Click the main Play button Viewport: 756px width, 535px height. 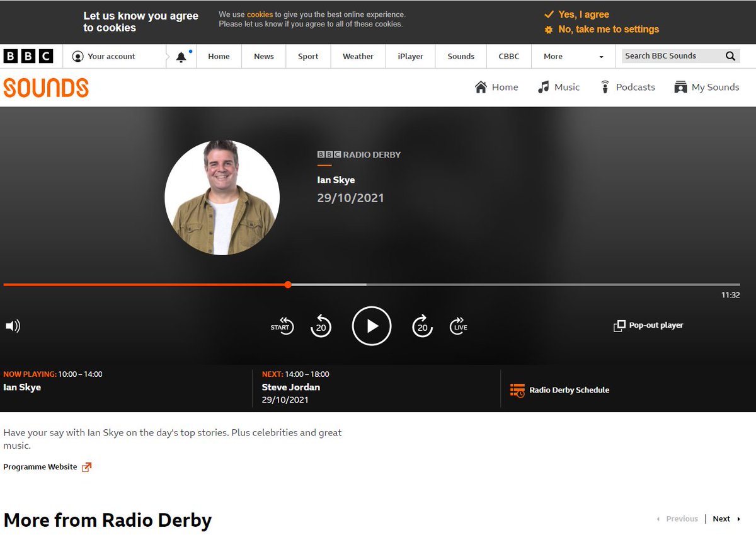point(372,326)
